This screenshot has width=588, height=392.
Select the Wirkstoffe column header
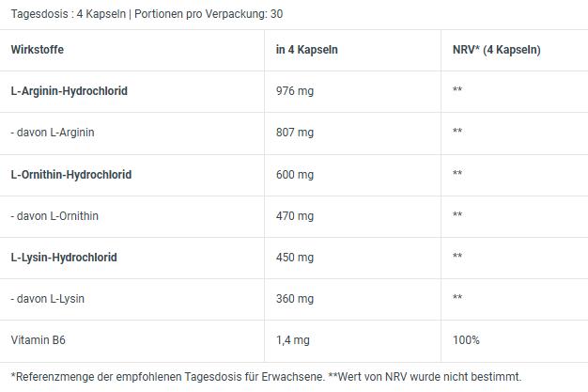(38, 50)
